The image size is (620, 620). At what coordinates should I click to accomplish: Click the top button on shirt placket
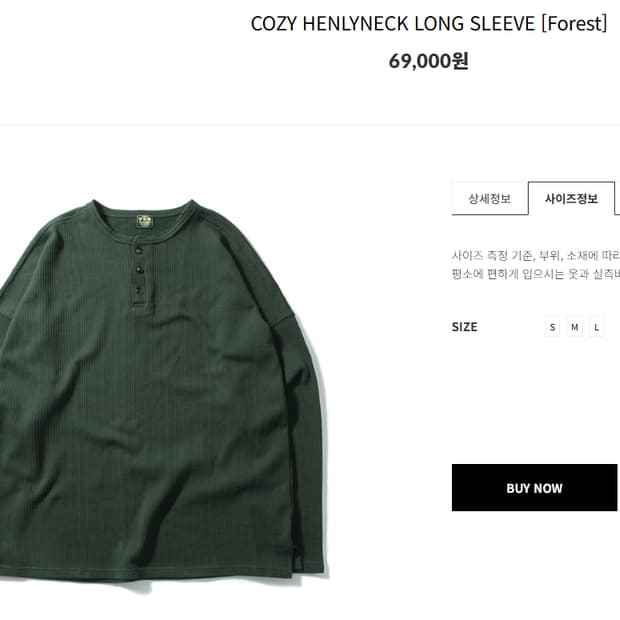[138, 250]
